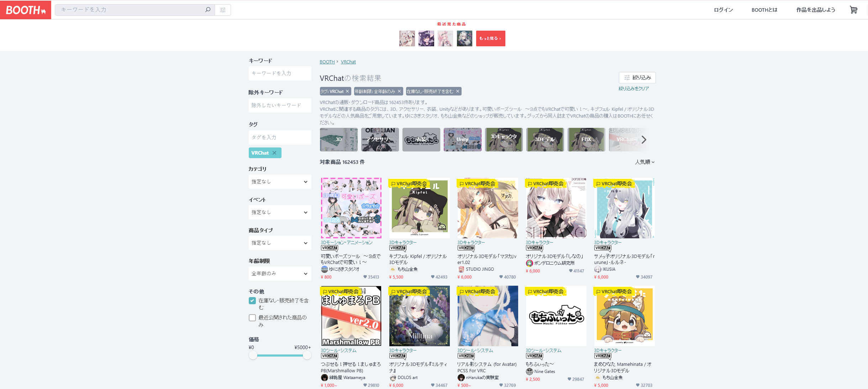The height and width of the screenshot is (389, 868).
Task: Uncheck 在庫なし・販売終了を含む checkbox
Action: pyautogui.click(x=252, y=301)
